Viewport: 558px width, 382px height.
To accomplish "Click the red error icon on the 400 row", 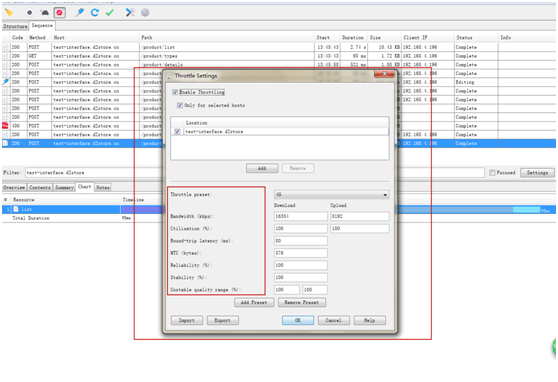I will pyautogui.click(x=5, y=126).
